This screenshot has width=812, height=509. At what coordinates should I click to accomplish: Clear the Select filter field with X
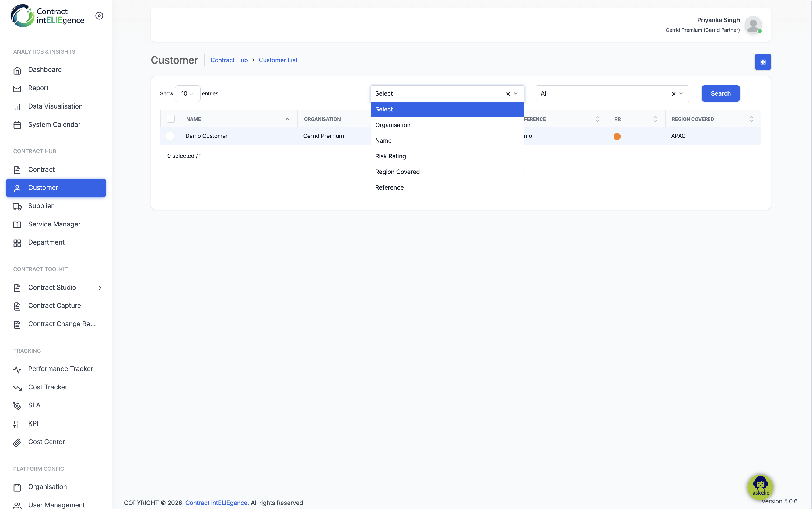point(508,94)
